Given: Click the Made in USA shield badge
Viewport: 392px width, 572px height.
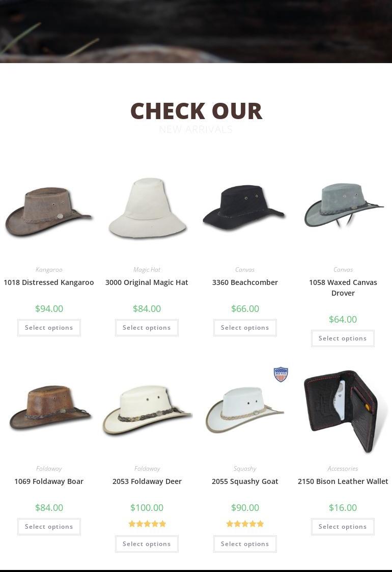Looking at the screenshot, I should (x=281, y=374).
